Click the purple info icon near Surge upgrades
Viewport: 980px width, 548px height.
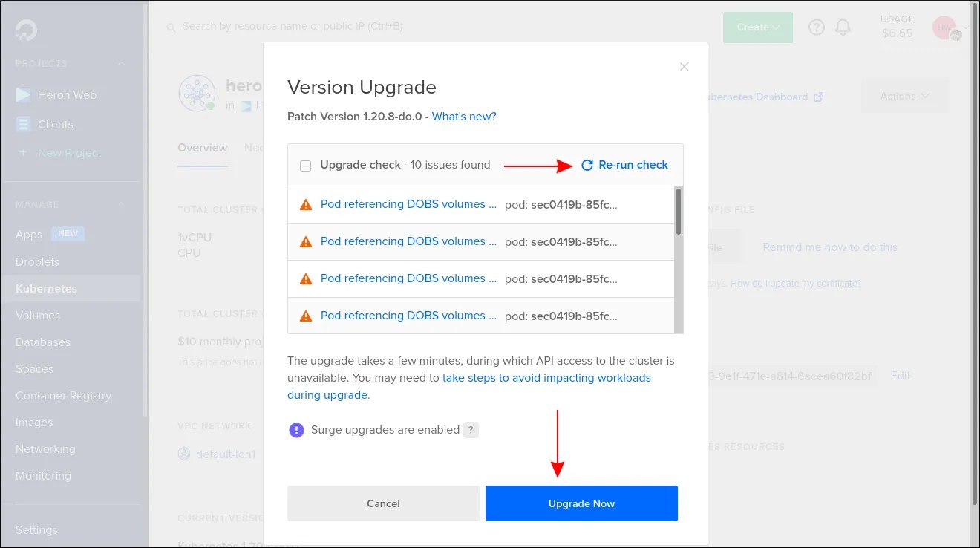tap(296, 429)
